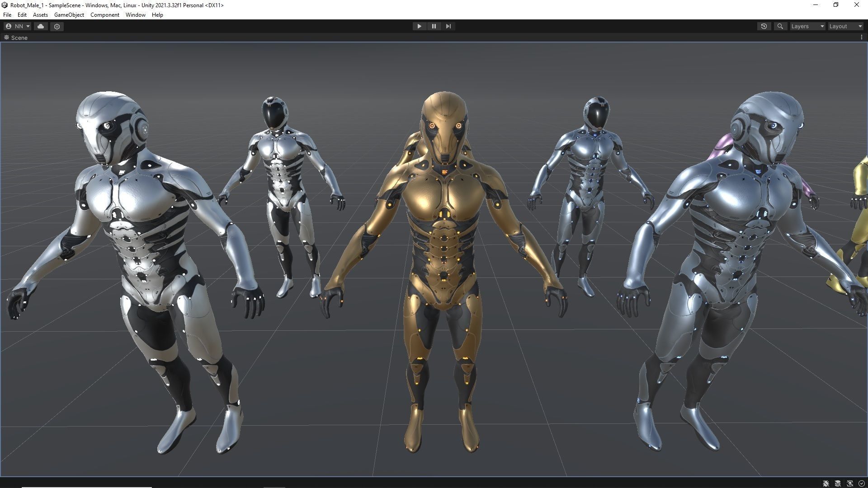Toggle the debugger bug icon in status bar
This screenshot has height=488, width=868.
826,483
